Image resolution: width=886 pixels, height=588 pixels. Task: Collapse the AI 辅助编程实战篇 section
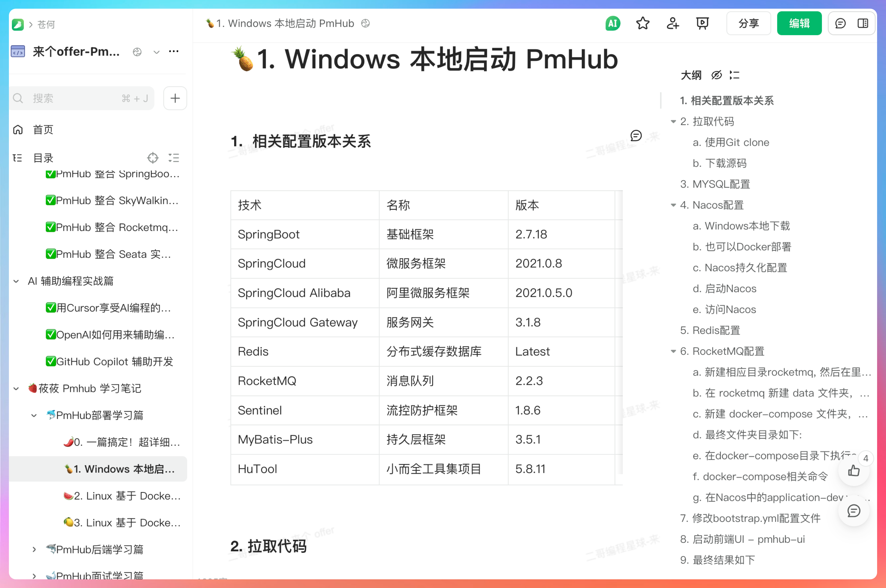coord(16,281)
